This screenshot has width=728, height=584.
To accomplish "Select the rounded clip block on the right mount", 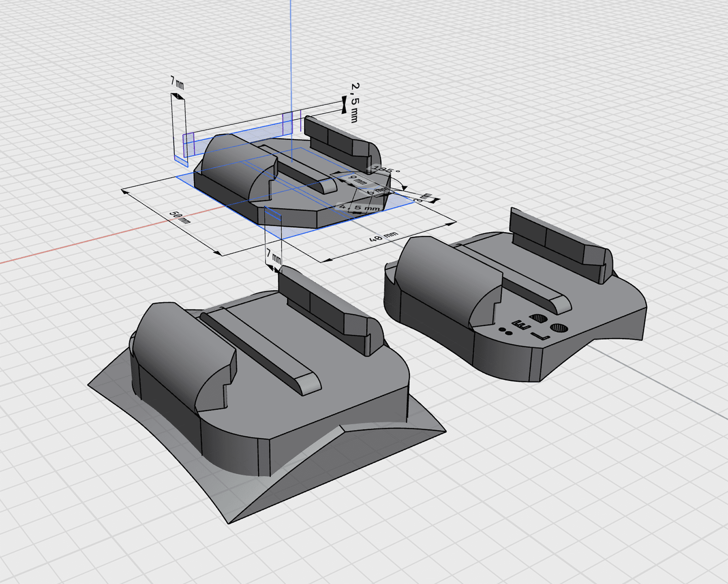I will (447, 280).
